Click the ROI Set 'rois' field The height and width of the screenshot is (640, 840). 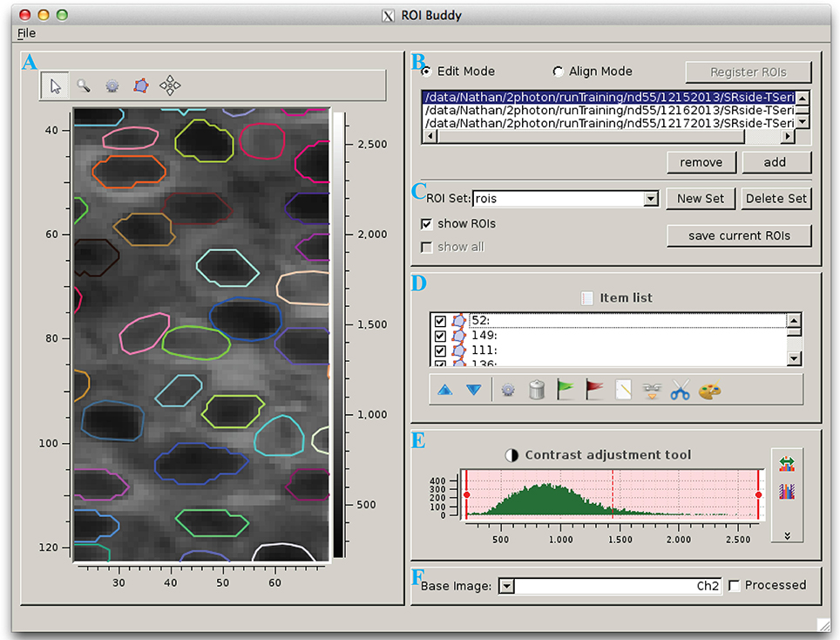click(559, 199)
